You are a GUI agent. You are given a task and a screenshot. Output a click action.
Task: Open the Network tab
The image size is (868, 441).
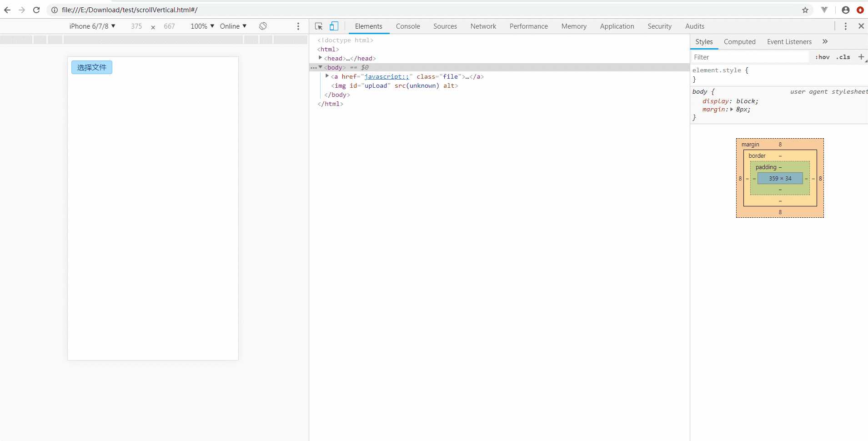coord(483,26)
